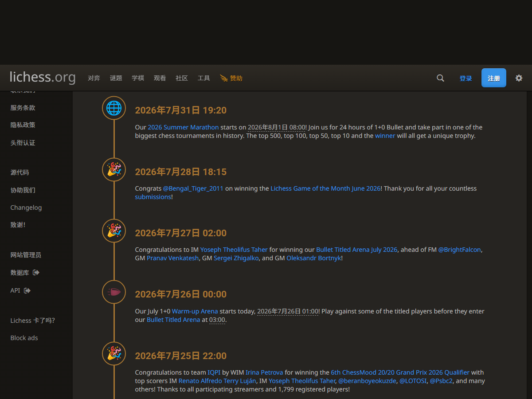Click the 2026年7月26日 00:00 heading
Screen dimensions: 532x399
(181, 294)
